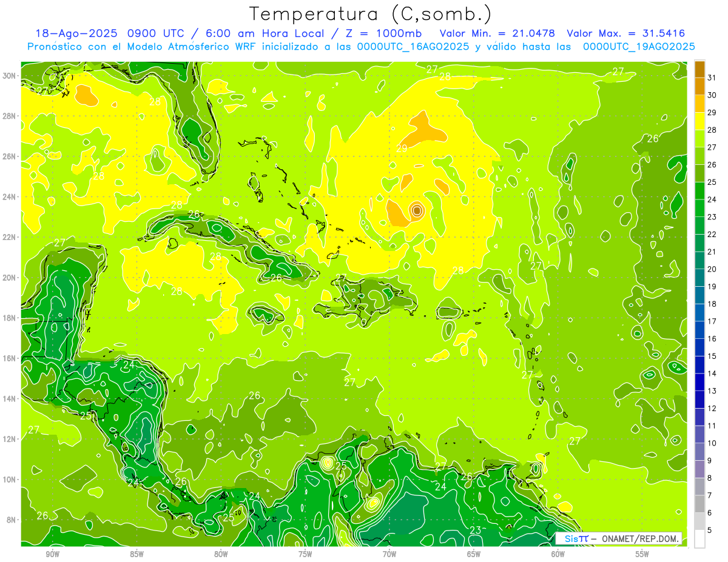Screen dimensions: 728x562
Task: Click the colorbar swatch between 23 and 24
Action: click(699, 208)
